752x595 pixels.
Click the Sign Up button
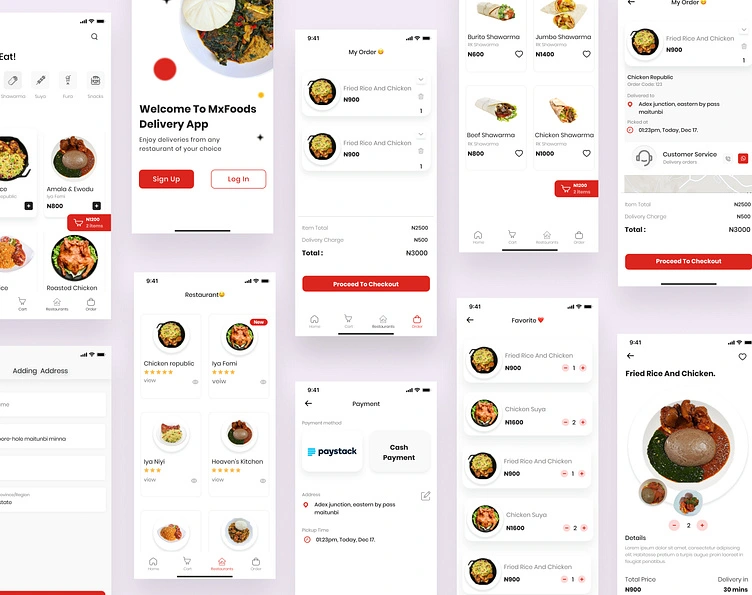point(166,179)
